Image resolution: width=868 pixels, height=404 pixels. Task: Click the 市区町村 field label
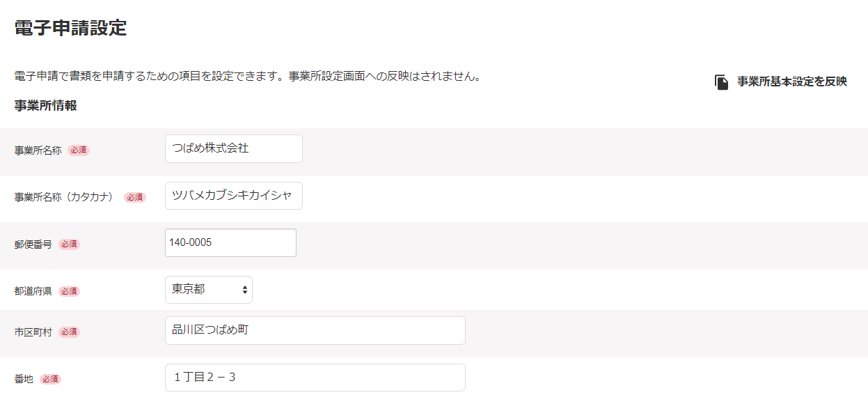(33, 332)
